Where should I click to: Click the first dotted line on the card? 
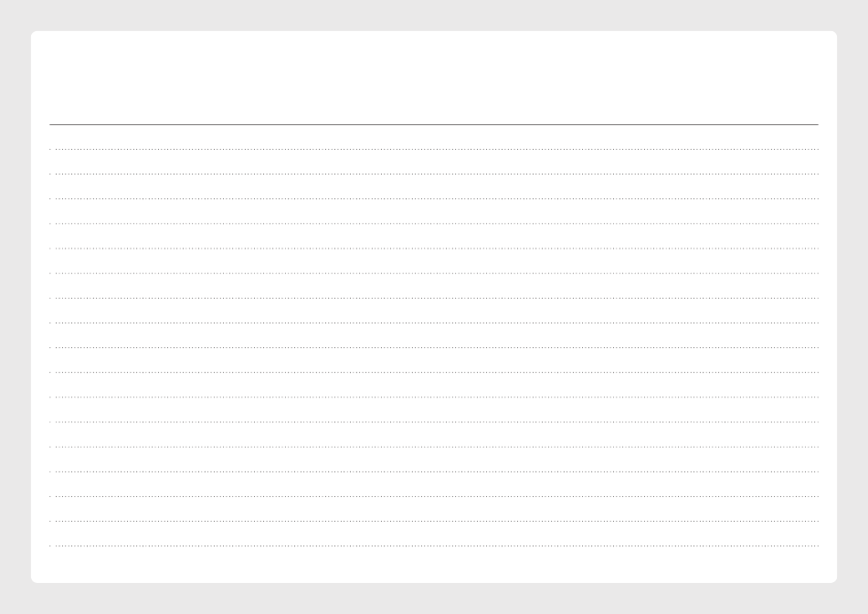[x=434, y=150]
